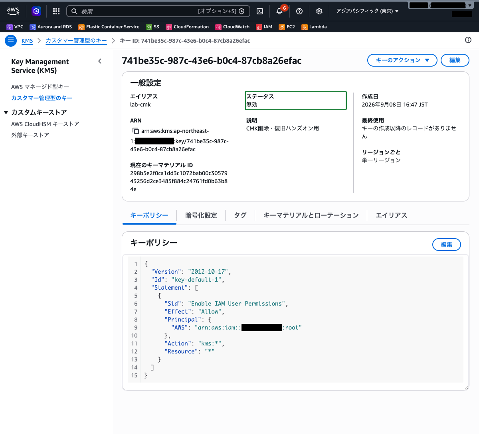Open 外部キーストア in sidebar
Image resolution: width=479 pixels, height=448 pixels.
(30, 135)
